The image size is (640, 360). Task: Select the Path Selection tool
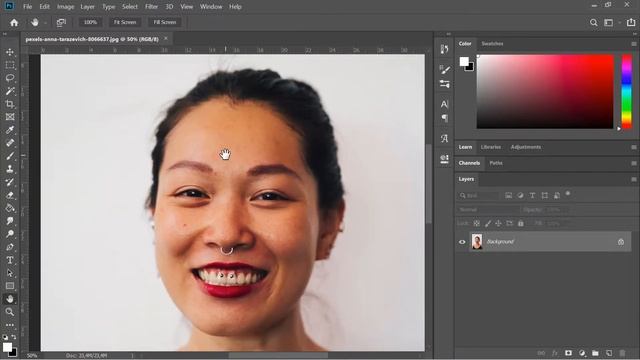[x=10, y=273]
